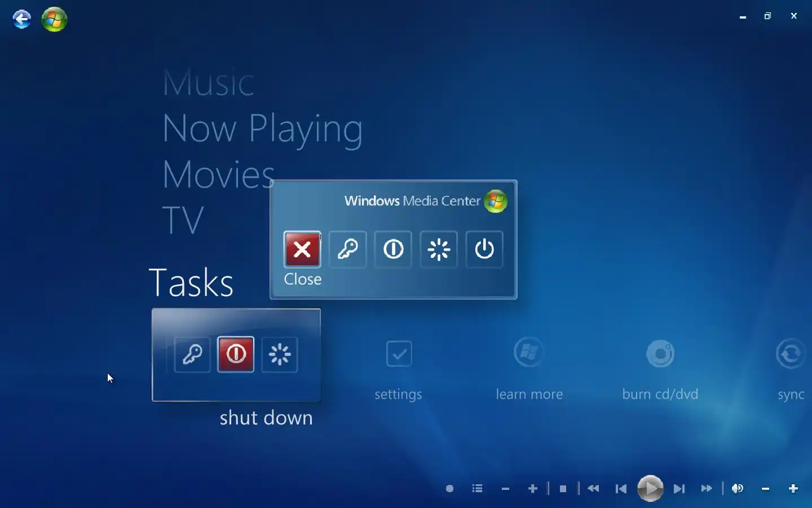This screenshot has width=812, height=508.
Task: Click the rewind button
Action: [x=593, y=489]
